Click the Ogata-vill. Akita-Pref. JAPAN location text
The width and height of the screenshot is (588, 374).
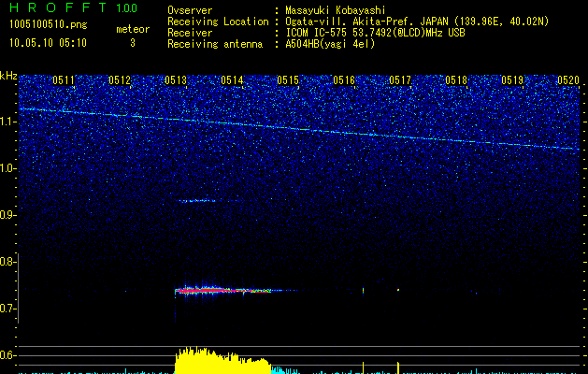point(417,22)
